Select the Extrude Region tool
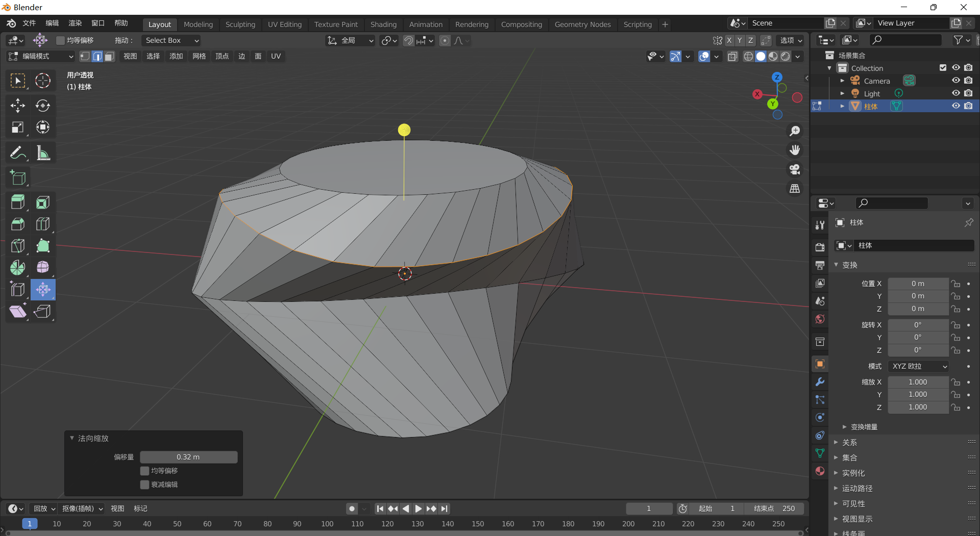The image size is (980, 536). 18,202
